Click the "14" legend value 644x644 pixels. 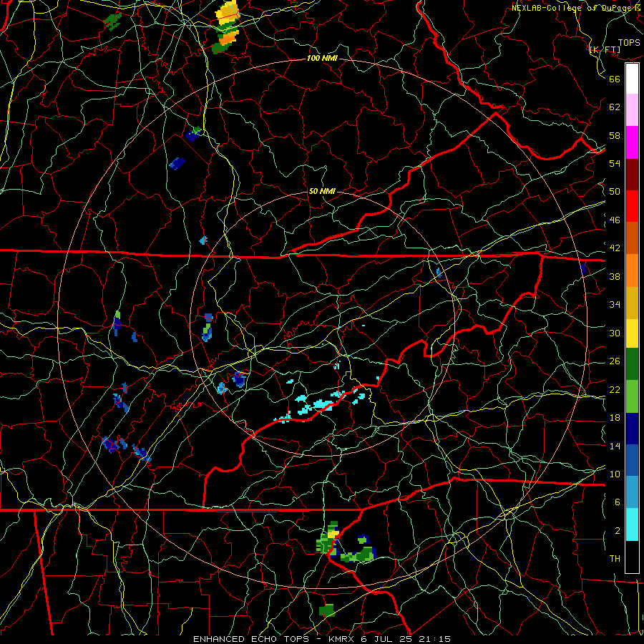615,446
